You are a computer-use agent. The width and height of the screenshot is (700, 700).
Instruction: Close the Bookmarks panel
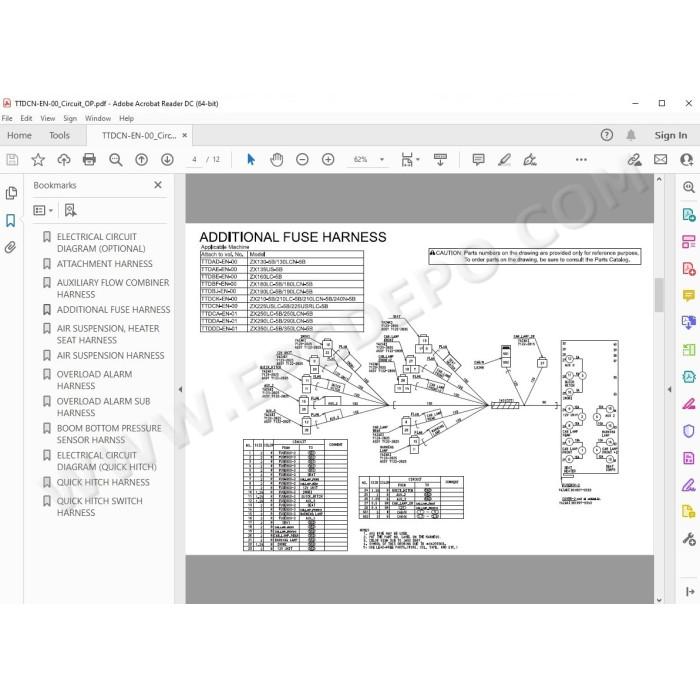coord(158,185)
